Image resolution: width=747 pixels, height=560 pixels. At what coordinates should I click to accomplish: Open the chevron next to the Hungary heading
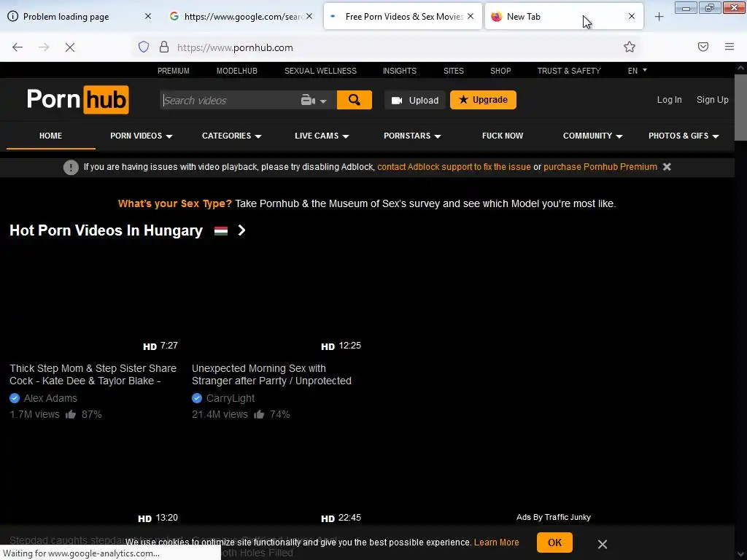click(x=241, y=230)
